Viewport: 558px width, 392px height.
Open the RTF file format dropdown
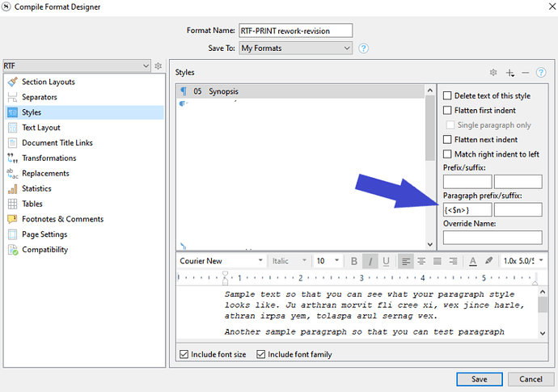[76, 65]
